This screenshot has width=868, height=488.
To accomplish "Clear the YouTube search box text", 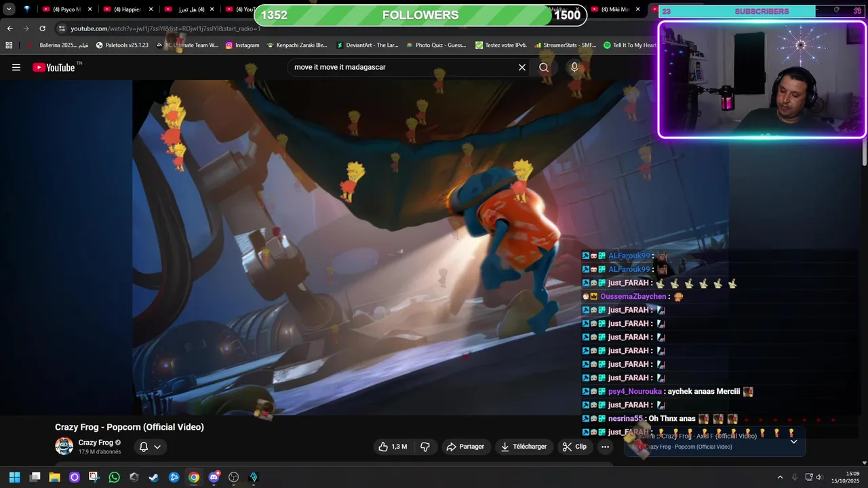I will pos(522,67).
